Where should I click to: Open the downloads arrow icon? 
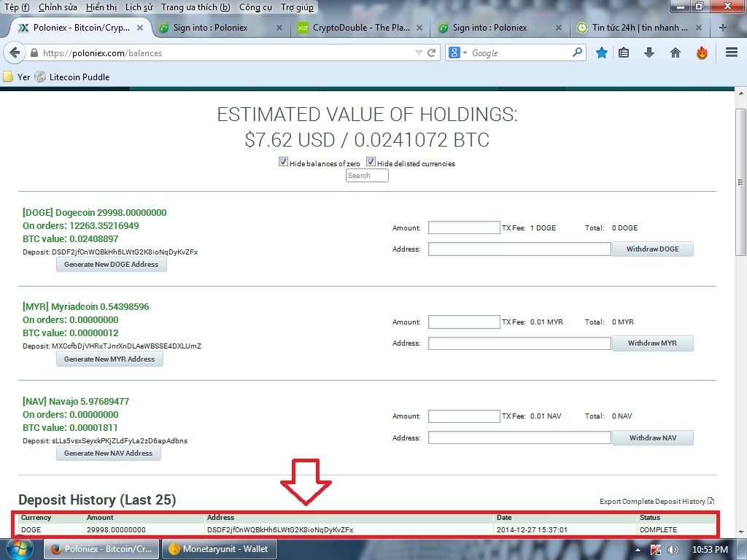[x=649, y=52]
